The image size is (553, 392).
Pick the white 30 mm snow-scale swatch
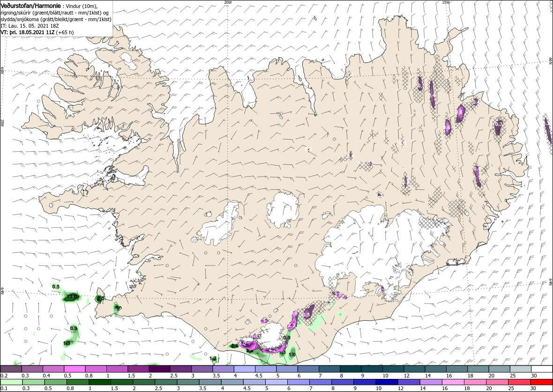[542, 369]
